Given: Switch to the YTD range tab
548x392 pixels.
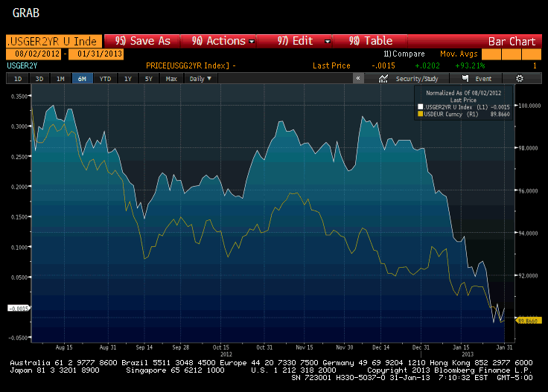Looking at the screenshot, I should [105, 79].
